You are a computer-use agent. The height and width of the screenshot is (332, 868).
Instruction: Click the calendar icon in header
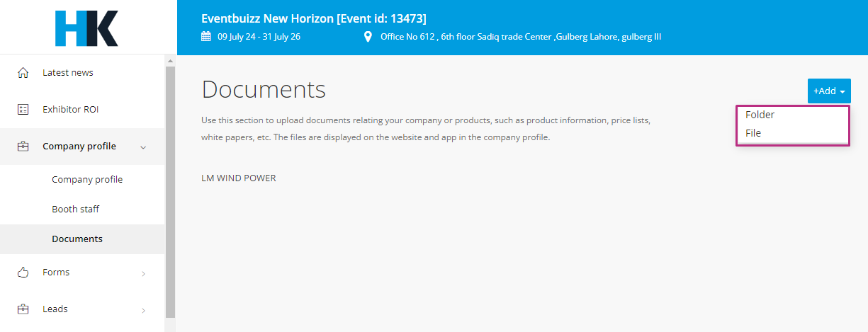click(x=206, y=37)
